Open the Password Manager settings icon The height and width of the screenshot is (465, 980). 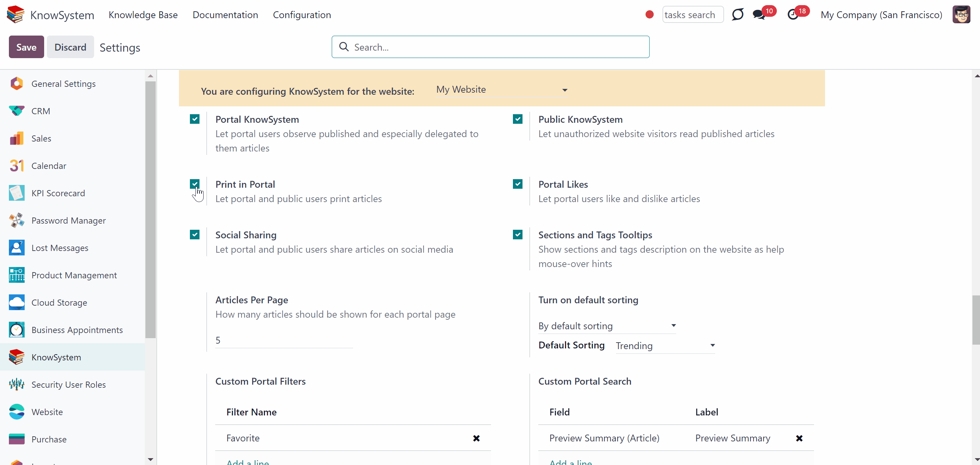click(17, 221)
